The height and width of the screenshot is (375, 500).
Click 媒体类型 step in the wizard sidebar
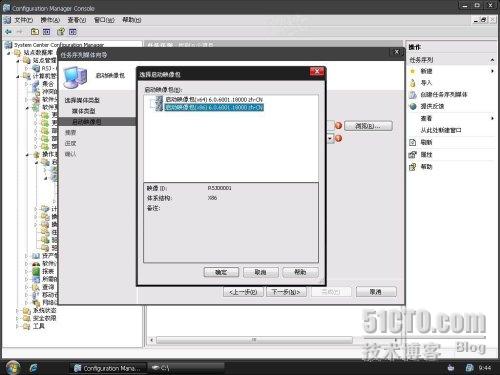tap(84, 111)
